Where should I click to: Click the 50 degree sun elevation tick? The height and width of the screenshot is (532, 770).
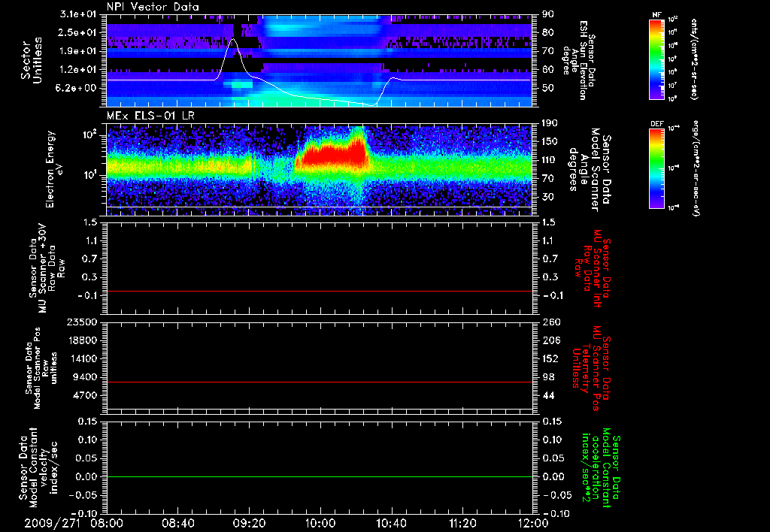pos(548,88)
